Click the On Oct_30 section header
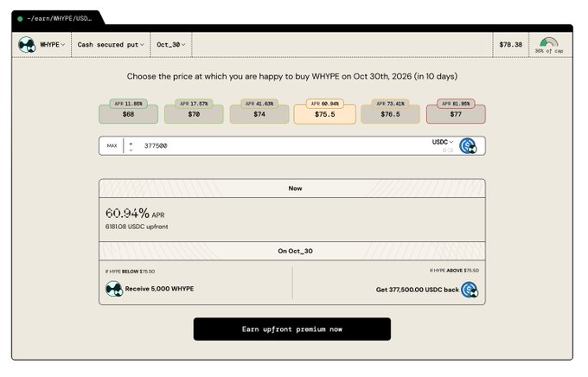The height and width of the screenshot is (377, 588). (292, 251)
